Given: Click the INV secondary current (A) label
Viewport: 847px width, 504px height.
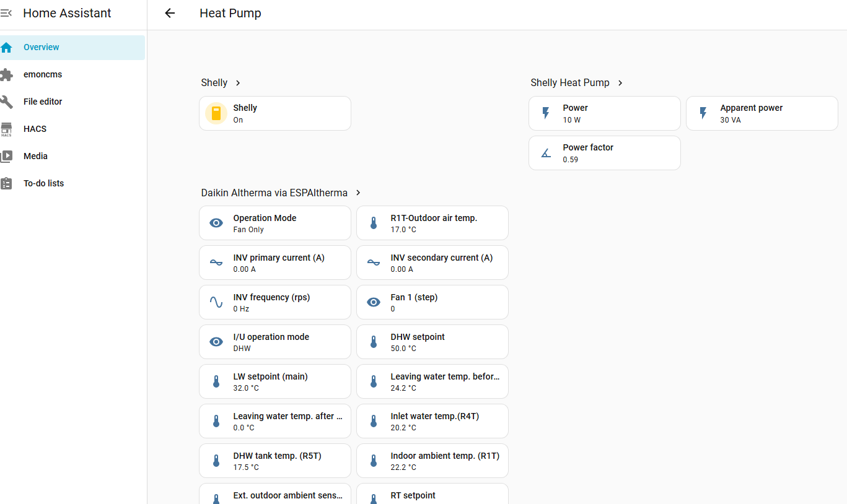Looking at the screenshot, I should coord(442,258).
